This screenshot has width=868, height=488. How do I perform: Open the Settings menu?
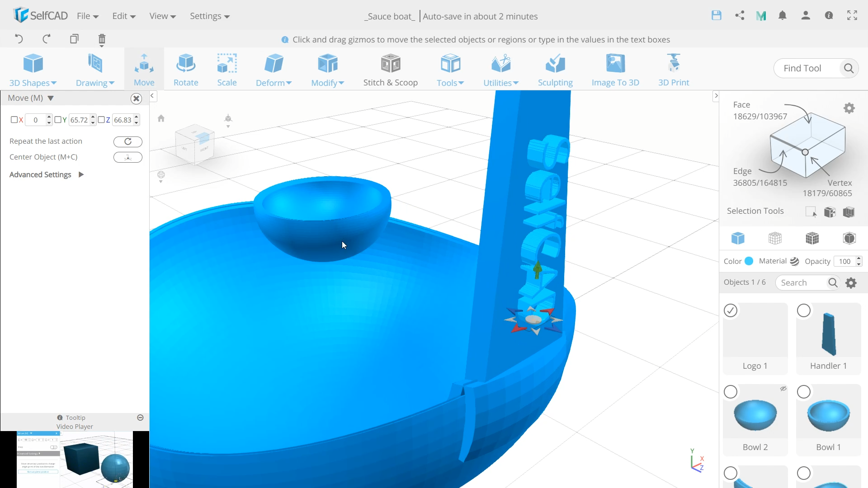pyautogui.click(x=210, y=16)
